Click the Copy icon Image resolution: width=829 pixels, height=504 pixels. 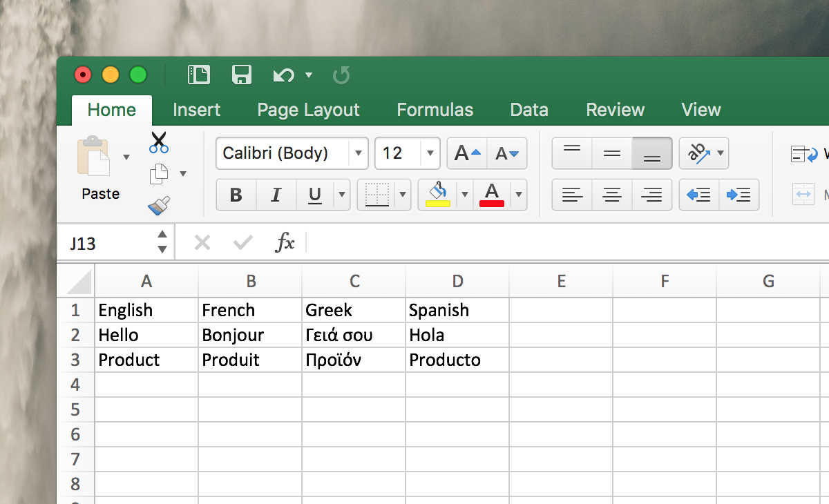point(159,174)
